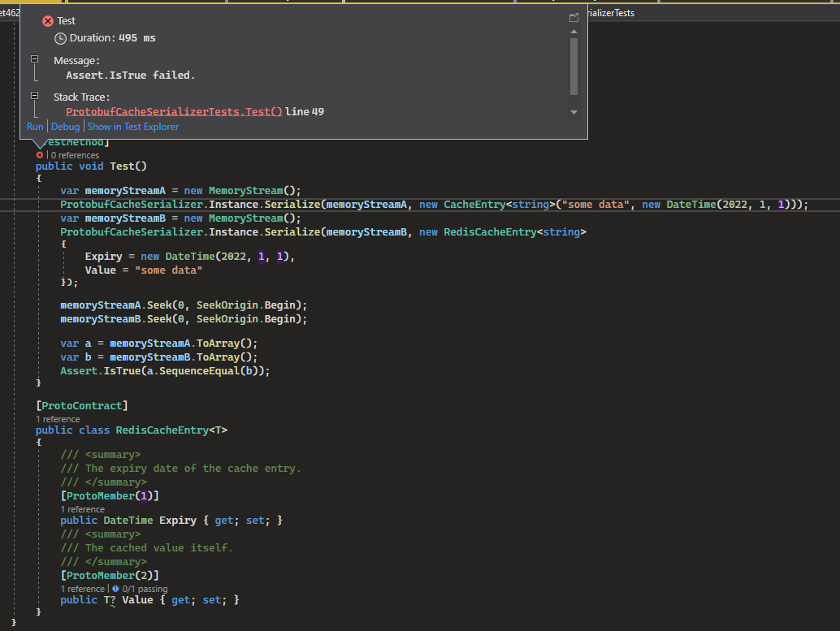The image size is (840, 631).
Task: Click the failed test glyph above Test()
Action: 40,155
